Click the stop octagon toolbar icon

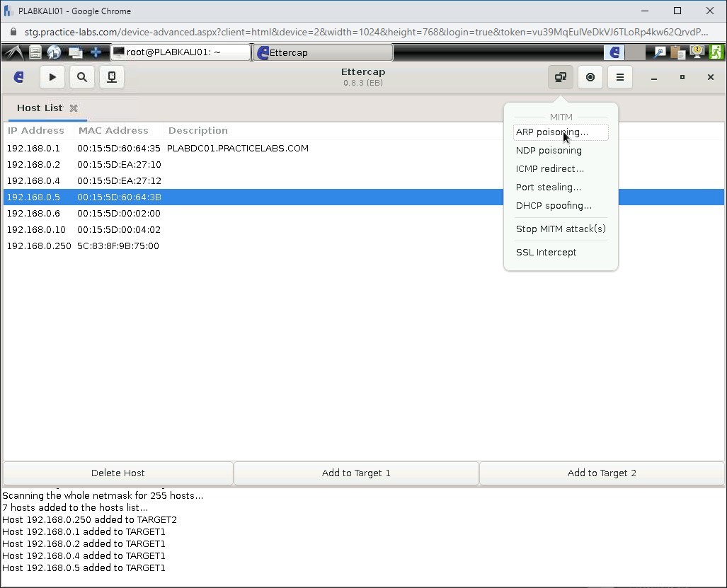[x=590, y=77]
